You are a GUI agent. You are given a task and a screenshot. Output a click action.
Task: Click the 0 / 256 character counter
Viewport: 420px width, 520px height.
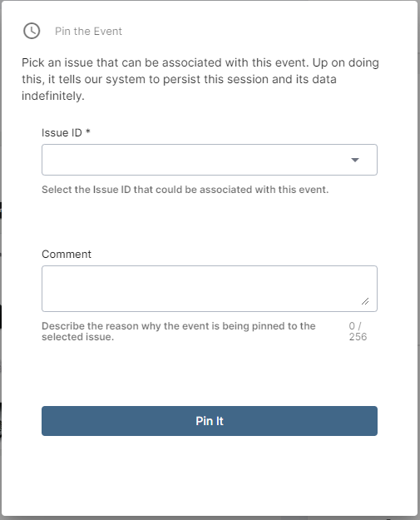[x=358, y=331]
